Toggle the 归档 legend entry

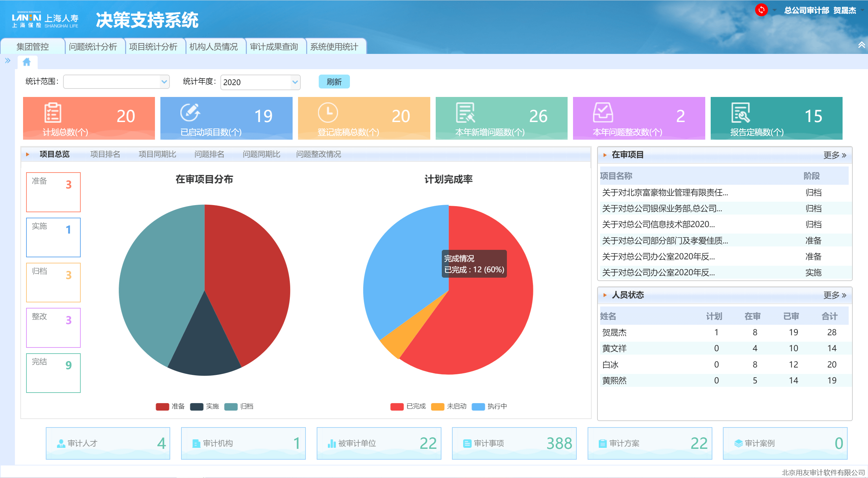click(x=239, y=406)
